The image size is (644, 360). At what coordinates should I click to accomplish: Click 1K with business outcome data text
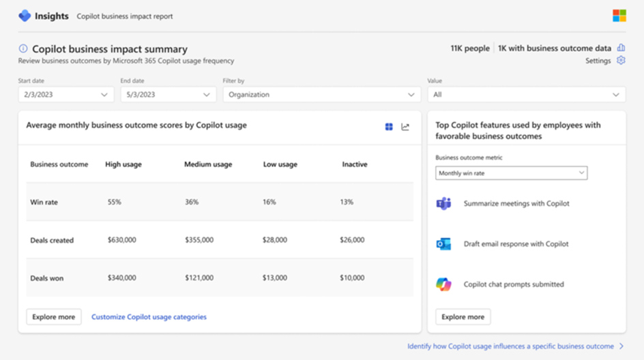point(555,48)
